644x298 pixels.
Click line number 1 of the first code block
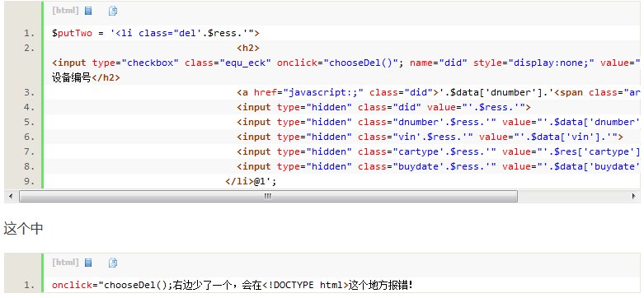coord(30,33)
